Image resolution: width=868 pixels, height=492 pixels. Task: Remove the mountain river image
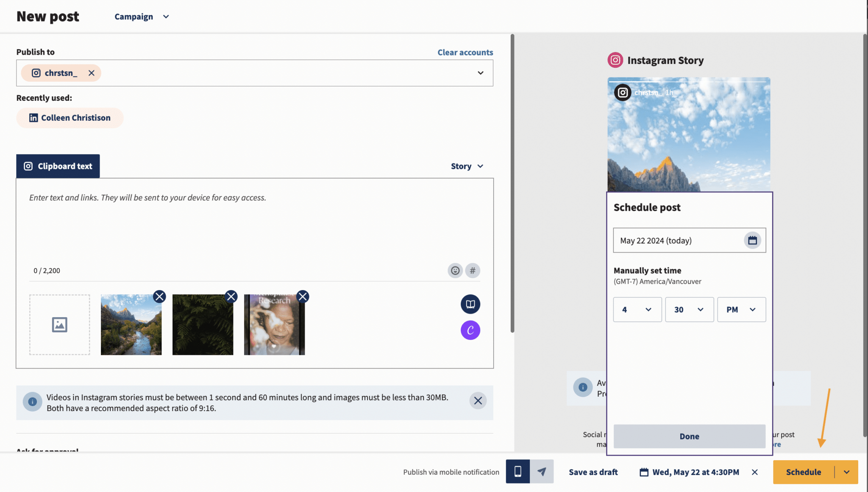click(159, 296)
